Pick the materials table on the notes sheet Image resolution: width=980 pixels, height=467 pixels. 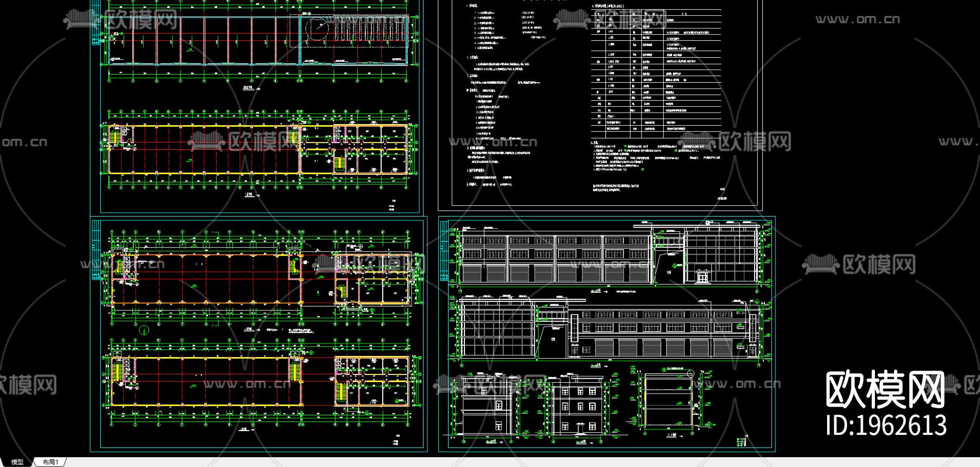(x=656, y=72)
